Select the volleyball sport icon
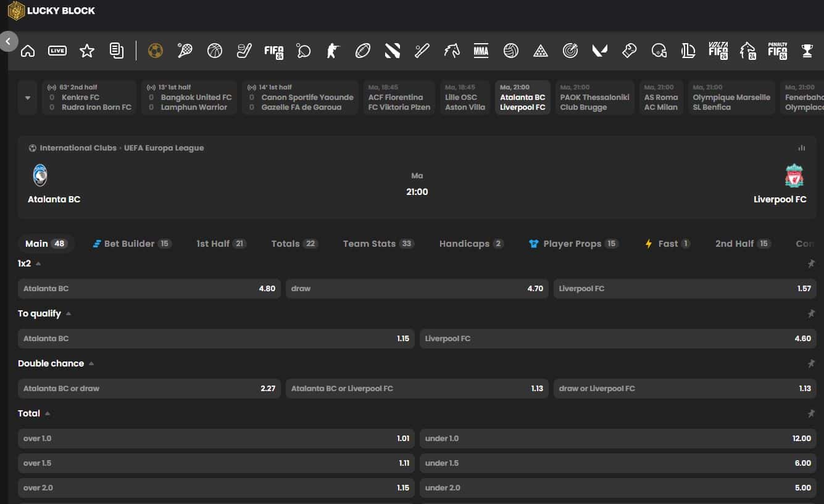 tap(511, 51)
